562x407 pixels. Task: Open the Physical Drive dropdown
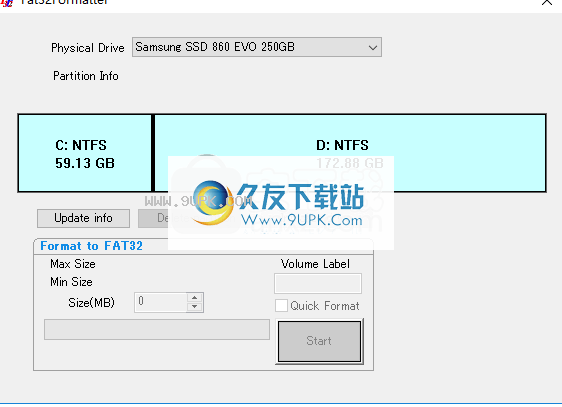pos(257,47)
